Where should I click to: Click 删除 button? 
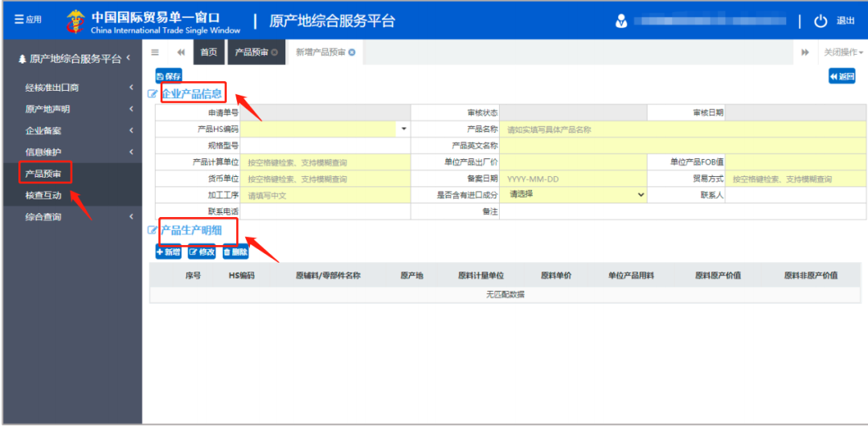(235, 252)
